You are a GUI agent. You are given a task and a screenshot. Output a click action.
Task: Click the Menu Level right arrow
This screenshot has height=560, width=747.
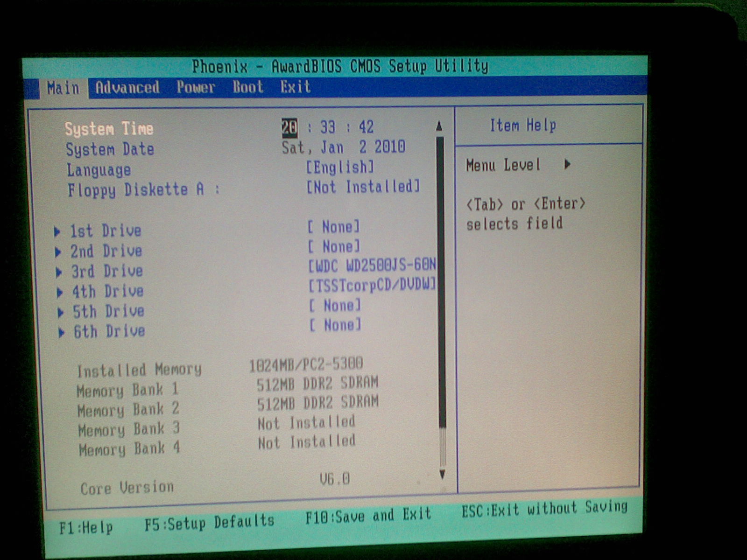(x=567, y=164)
